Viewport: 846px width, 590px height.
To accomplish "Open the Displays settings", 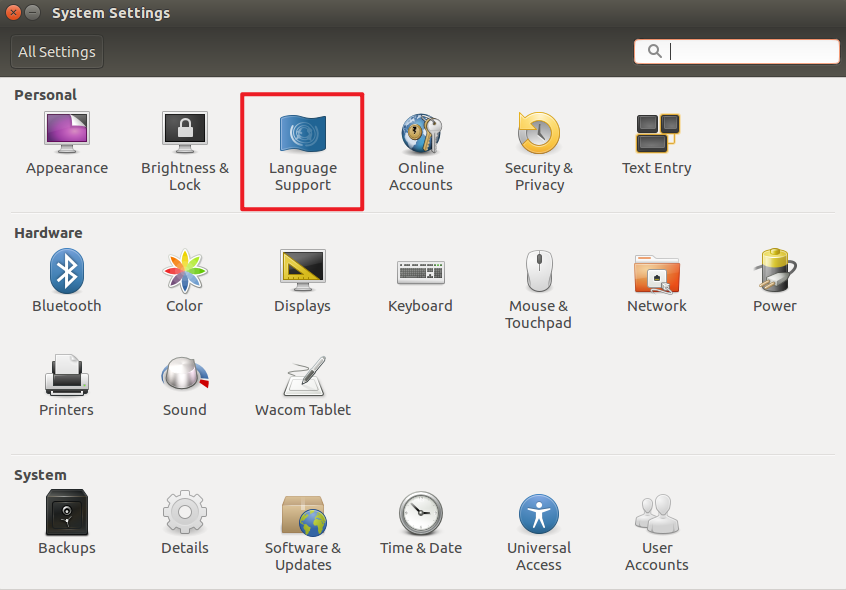I will click(x=302, y=280).
